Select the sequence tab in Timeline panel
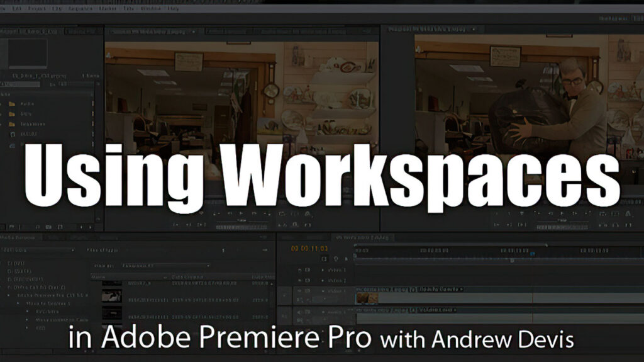The image size is (644, 362). [362, 237]
